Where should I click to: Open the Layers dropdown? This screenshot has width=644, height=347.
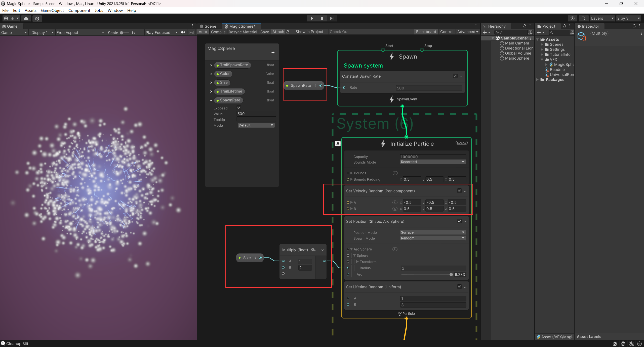[602, 18]
